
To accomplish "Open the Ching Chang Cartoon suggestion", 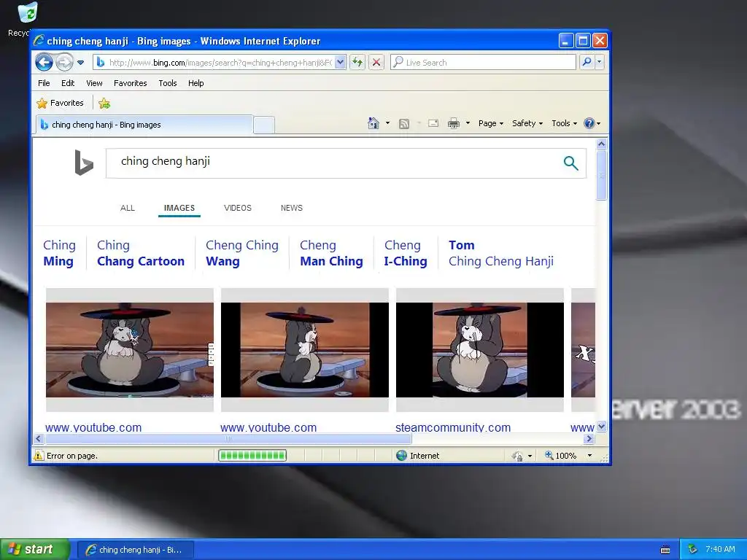I will pyautogui.click(x=141, y=253).
